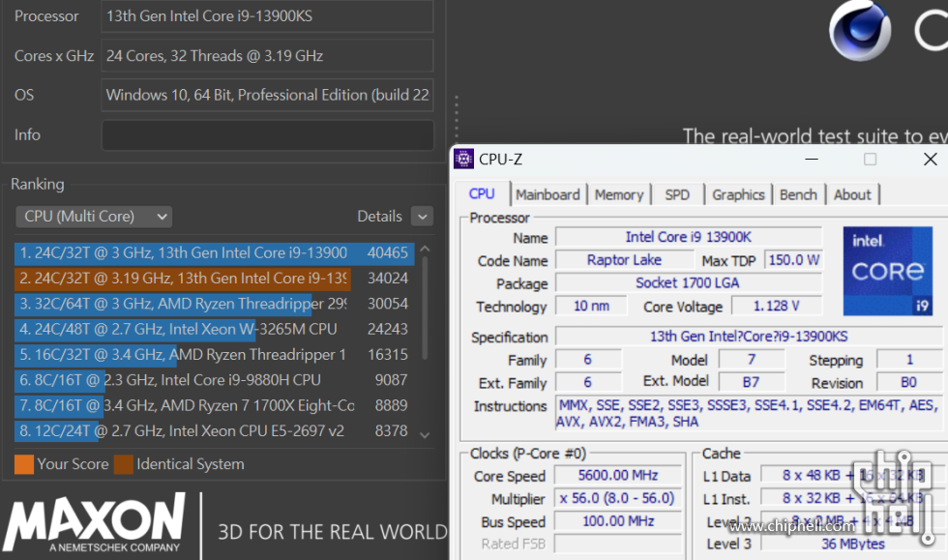Maximize the CPU-Z window
Screen dimensions: 948x560
[870, 159]
